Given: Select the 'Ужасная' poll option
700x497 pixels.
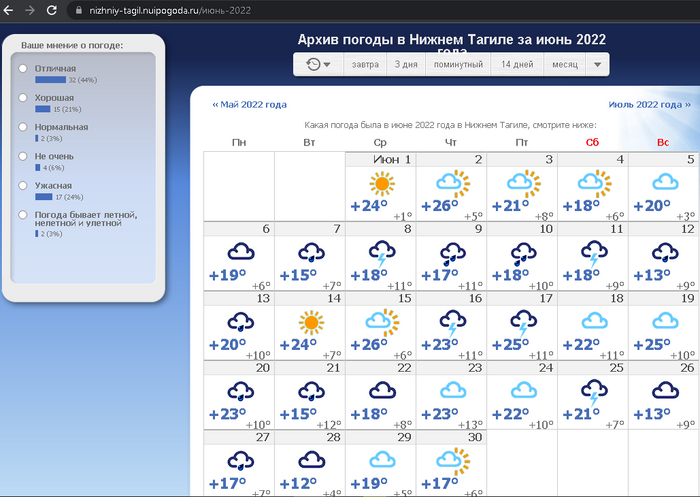Looking at the screenshot, I should [23, 186].
